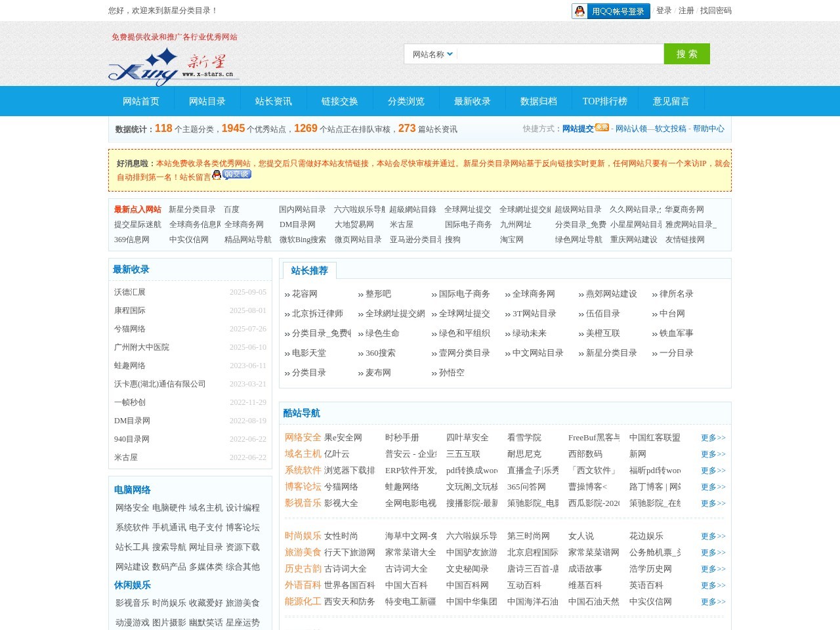Image resolution: width=840 pixels, height=630 pixels.
Task: Open the 网站目录 navigation menu item
Action: click(x=207, y=101)
